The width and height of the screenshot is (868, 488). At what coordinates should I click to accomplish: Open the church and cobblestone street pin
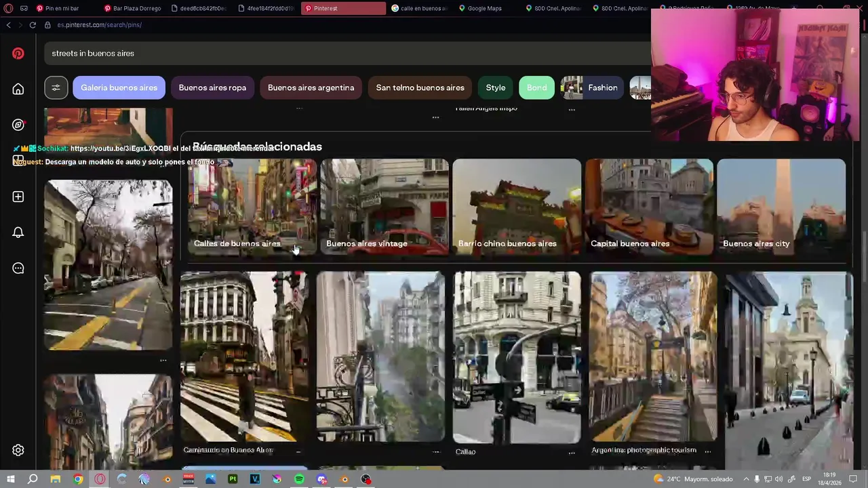[789, 371]
